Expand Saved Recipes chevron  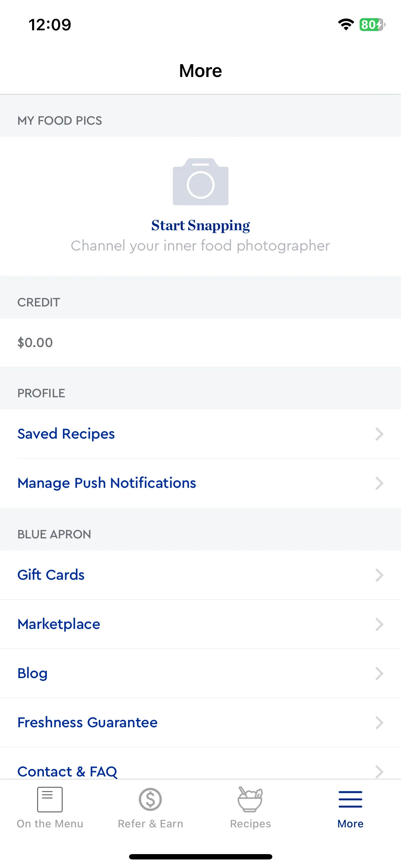(x=379, y=434)
